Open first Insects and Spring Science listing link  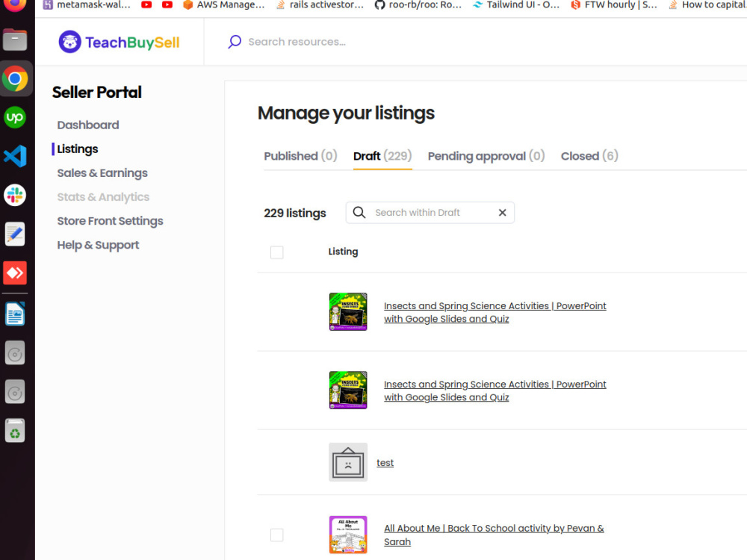[495, 312]
